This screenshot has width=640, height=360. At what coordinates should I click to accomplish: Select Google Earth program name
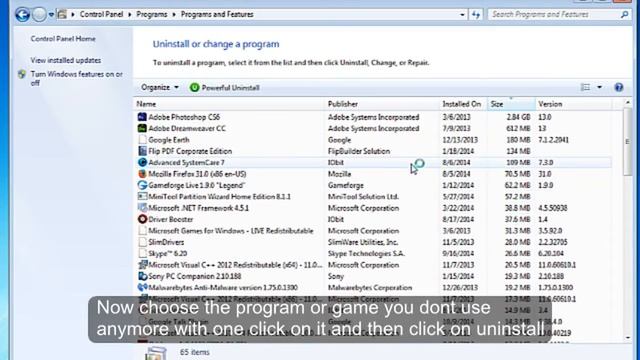(169, 140)
